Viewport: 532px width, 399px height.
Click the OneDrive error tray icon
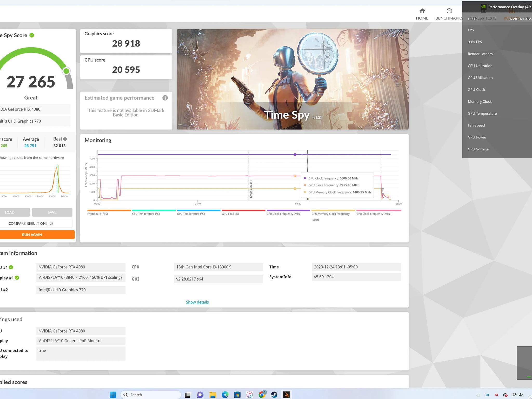(505, 395)
